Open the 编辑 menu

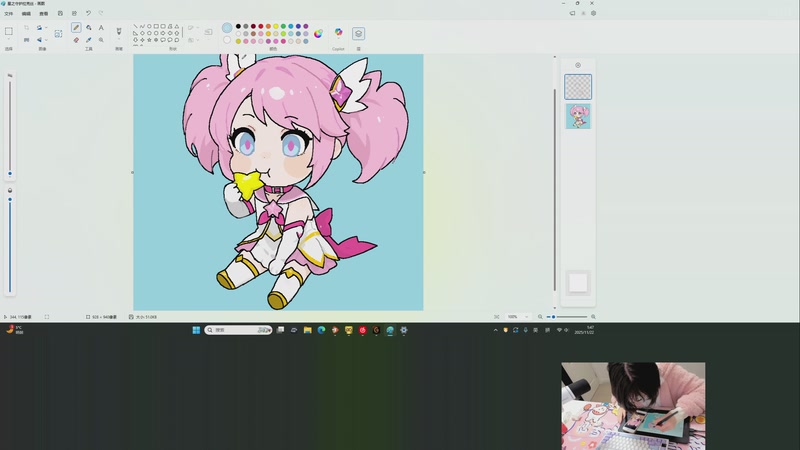pyautogui.click(x=26, y=14)
